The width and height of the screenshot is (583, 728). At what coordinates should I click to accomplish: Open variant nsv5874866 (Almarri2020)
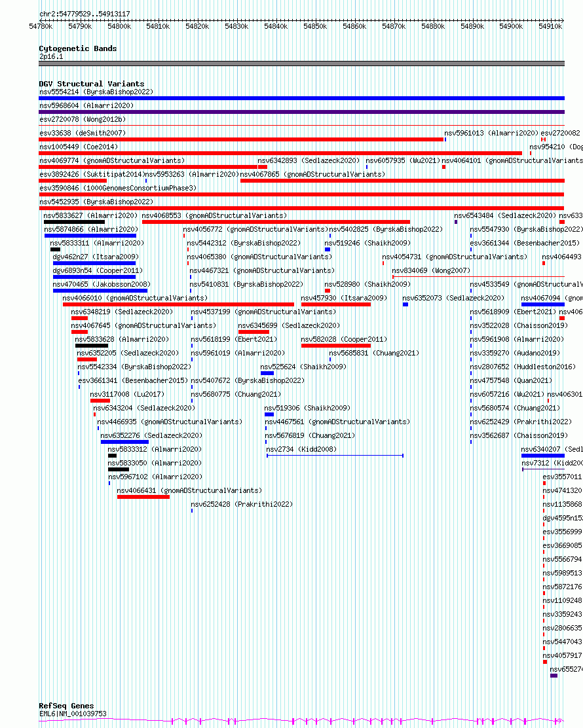[91, 229]
